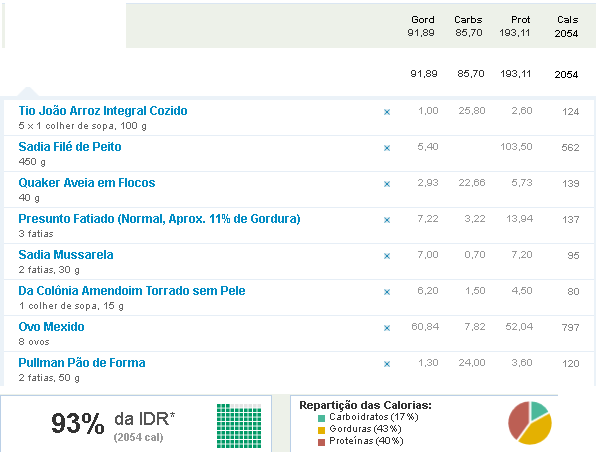The image size is (596, 453).
Task: Click the Cals column header
Action: pos(567,20)
